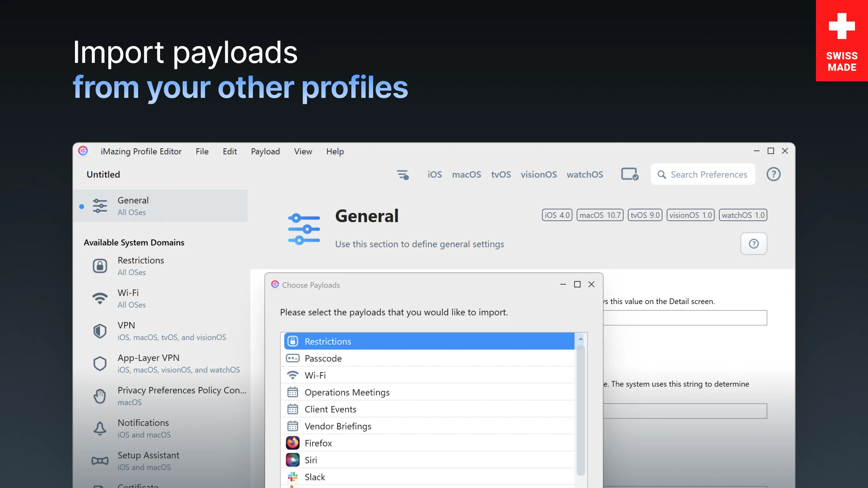
Task: Click second text field behind dialog
Action: pyautogui.click(x=685, y=411)
